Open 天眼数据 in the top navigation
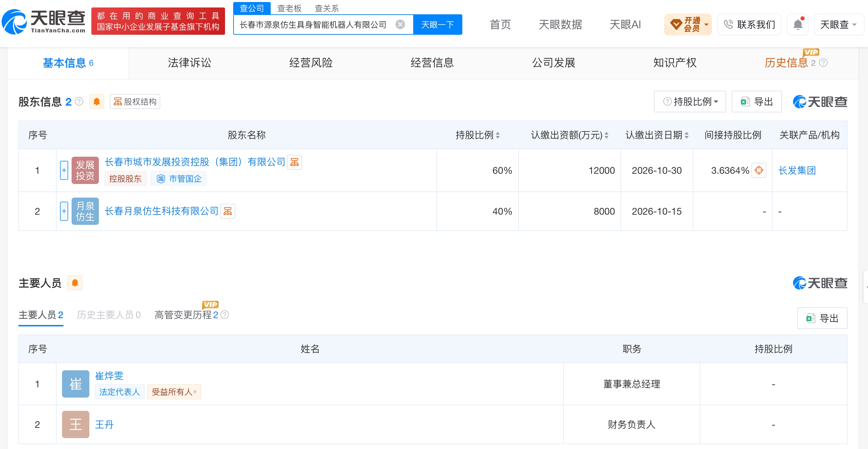This screenshot has width=868, height=449. pyautogui.click(x=560, y=25)
